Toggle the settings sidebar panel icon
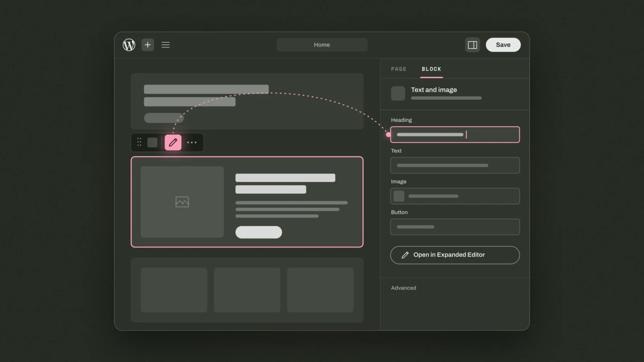The height and width of the screenshot is (362, 644). pyautogui.click(x=472, y=45)
